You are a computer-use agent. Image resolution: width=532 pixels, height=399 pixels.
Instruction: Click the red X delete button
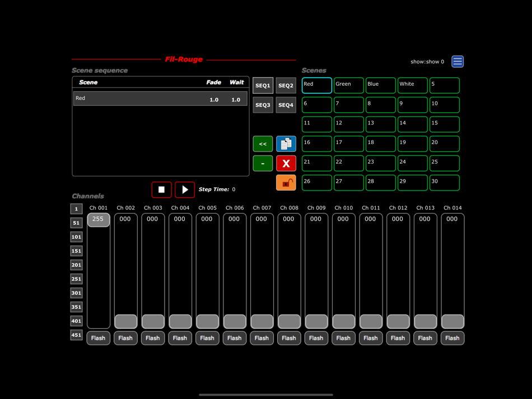286,163
